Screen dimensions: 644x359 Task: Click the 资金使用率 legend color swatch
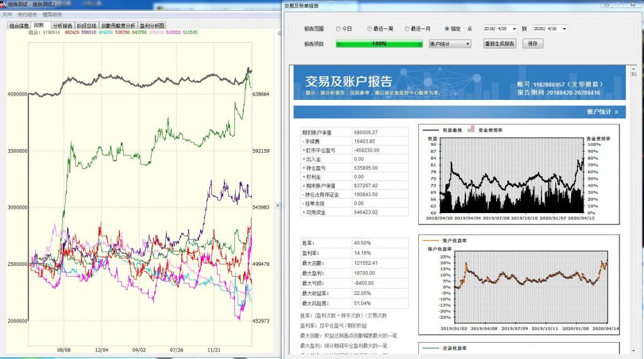point(470,129)
